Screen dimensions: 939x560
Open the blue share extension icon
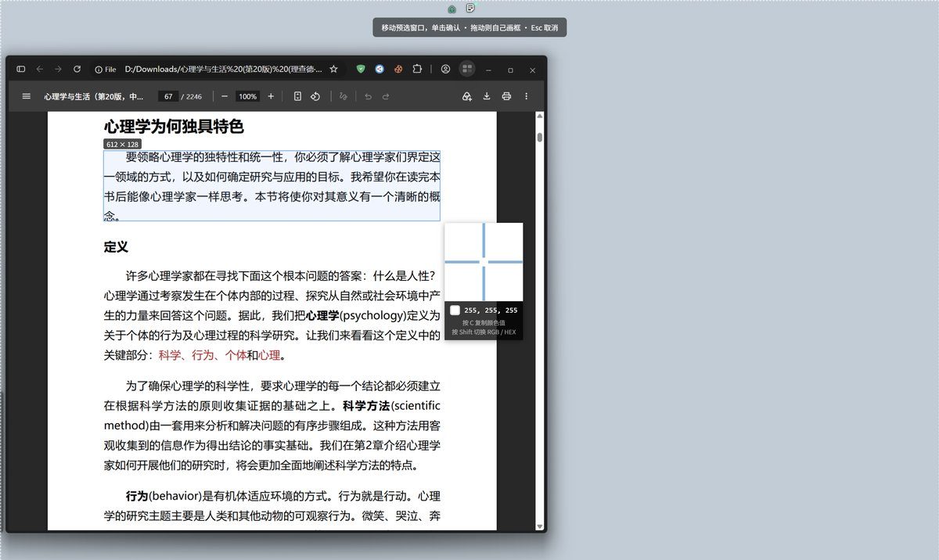(x=380, y=69)
